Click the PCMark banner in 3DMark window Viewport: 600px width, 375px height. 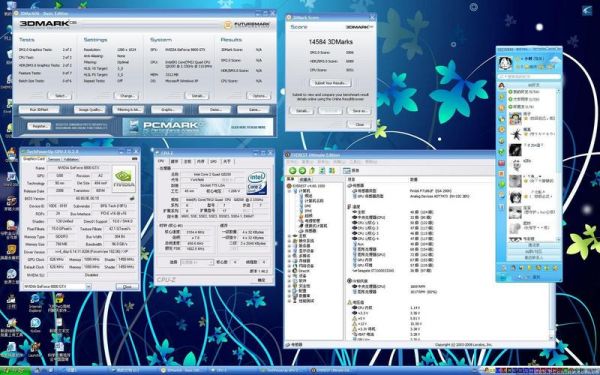click(x=198, y=126)
